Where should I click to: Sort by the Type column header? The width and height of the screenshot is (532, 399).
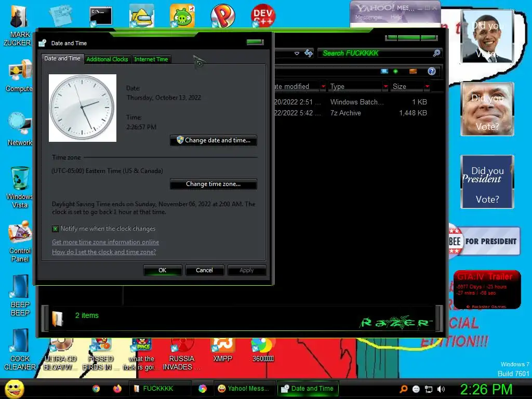(355, 87)
